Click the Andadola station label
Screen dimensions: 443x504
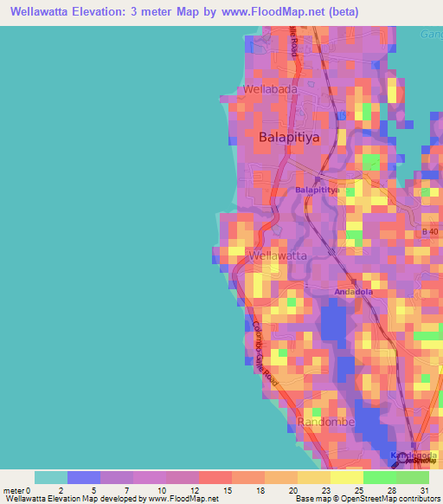point(353,292)
